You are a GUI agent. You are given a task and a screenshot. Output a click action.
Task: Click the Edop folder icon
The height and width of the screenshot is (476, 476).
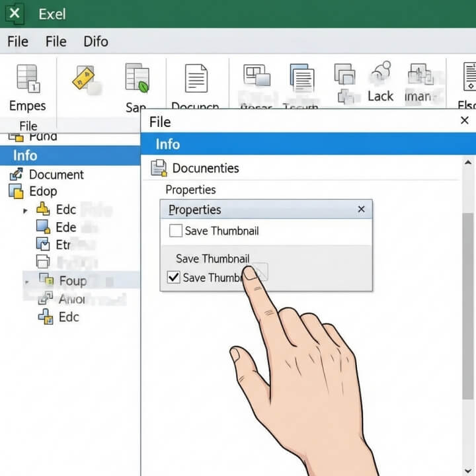pyautogui.click(x=16, y=192)
